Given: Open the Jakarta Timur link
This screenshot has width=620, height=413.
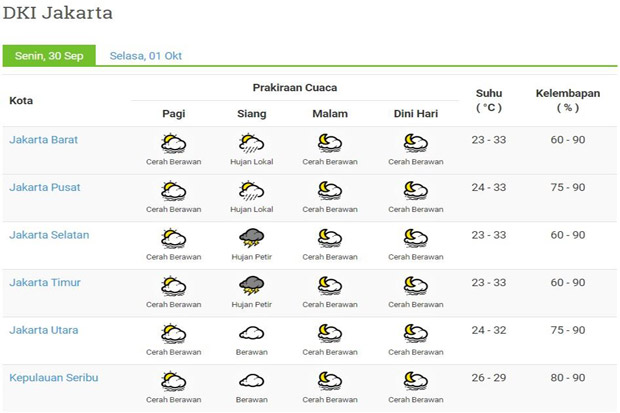Looking at the screenshot, I should click(x=45, y=282).
